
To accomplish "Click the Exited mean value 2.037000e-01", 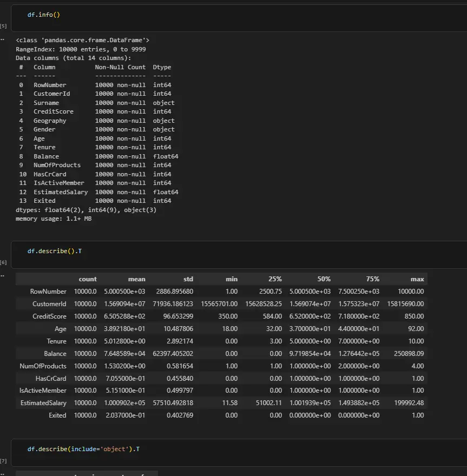I will [x=125, y=415].
